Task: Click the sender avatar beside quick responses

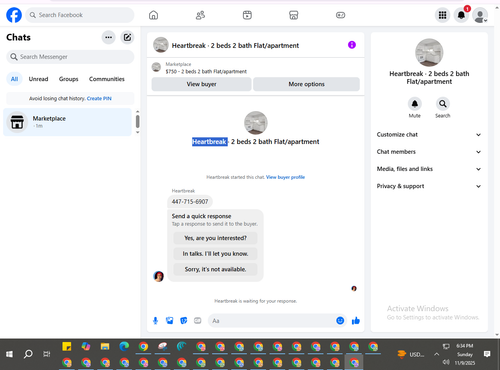Action: (x=158, y=276)
